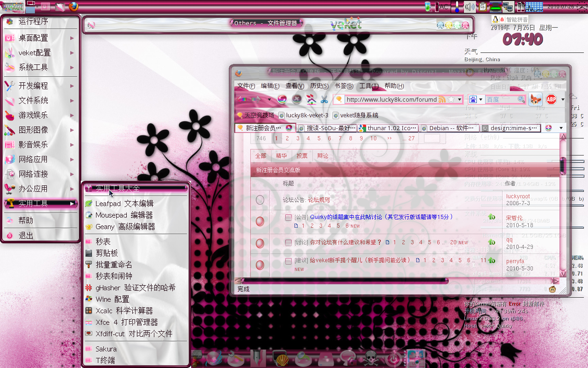This screenshot has height=368, width=588.
Task: Open the 工具(T) menu in Firefox
Action: 368,86
